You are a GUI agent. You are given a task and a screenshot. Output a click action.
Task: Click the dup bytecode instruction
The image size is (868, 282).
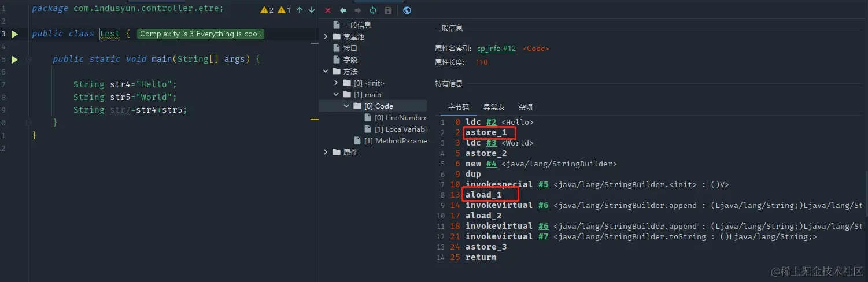tap(473, 175)
